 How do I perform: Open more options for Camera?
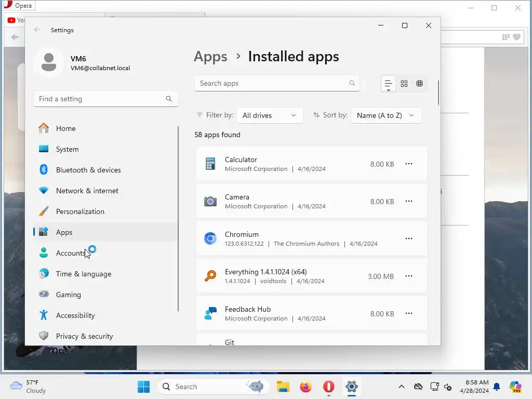(409, 201)
